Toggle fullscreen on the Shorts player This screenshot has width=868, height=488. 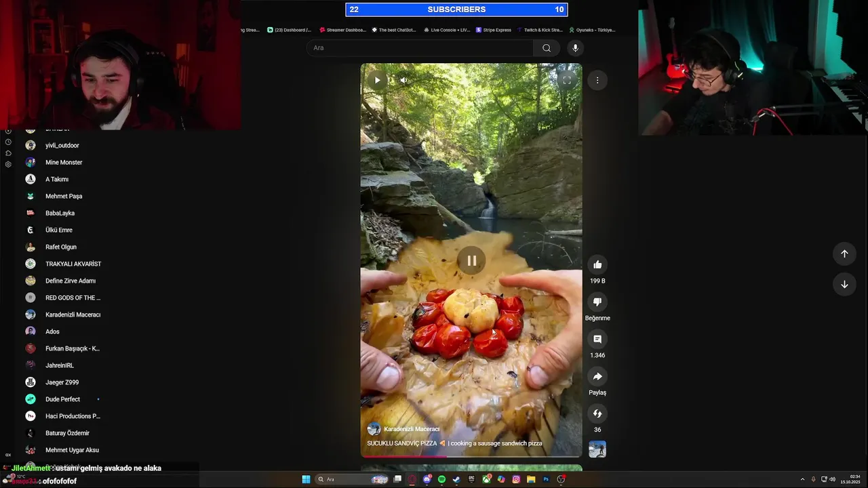coord(566,80)
